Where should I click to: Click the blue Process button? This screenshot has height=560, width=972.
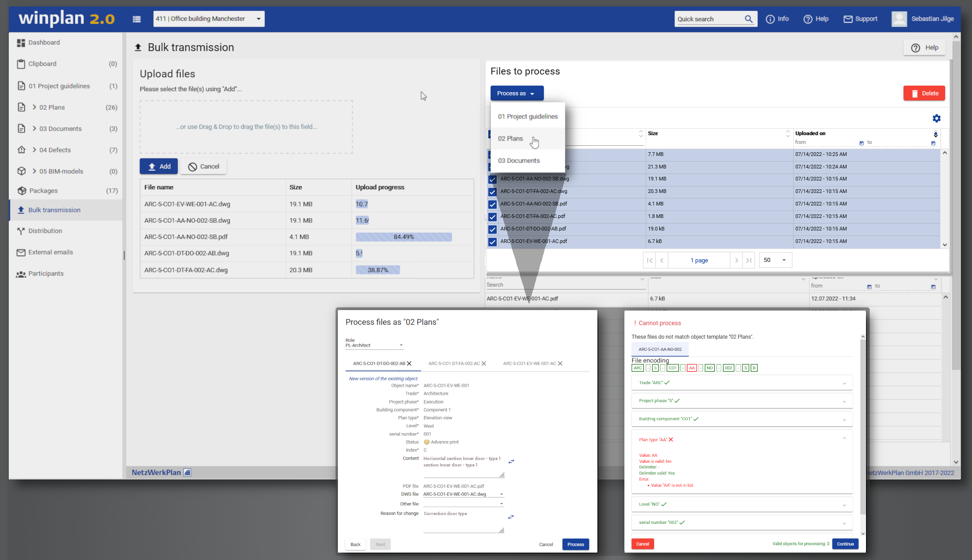[x=576, y=545]
